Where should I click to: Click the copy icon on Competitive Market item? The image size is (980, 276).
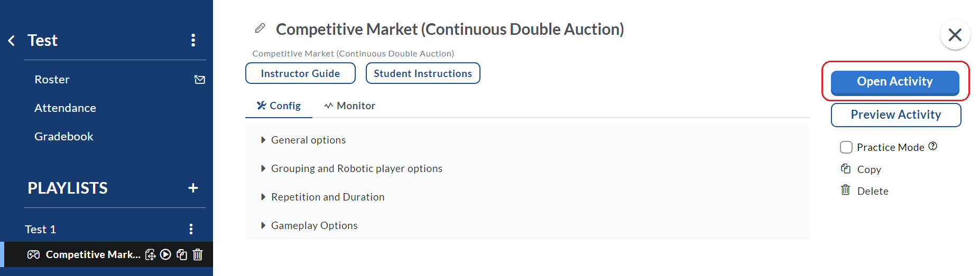(182, 254)
